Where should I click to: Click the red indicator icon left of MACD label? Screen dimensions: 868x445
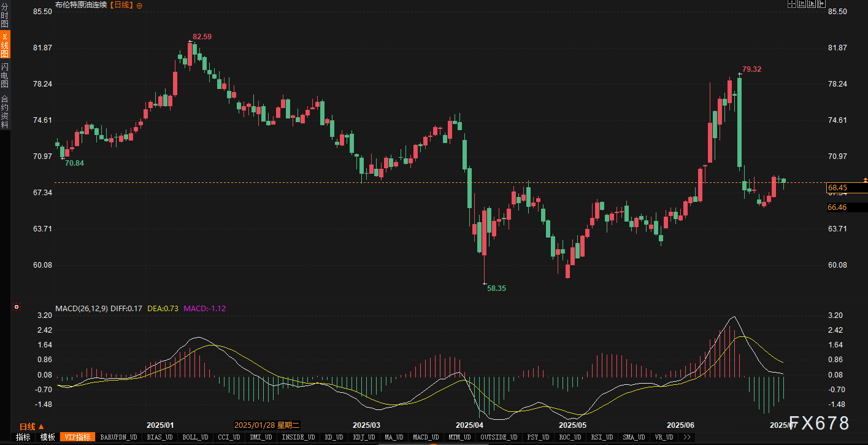coord(17,307)
